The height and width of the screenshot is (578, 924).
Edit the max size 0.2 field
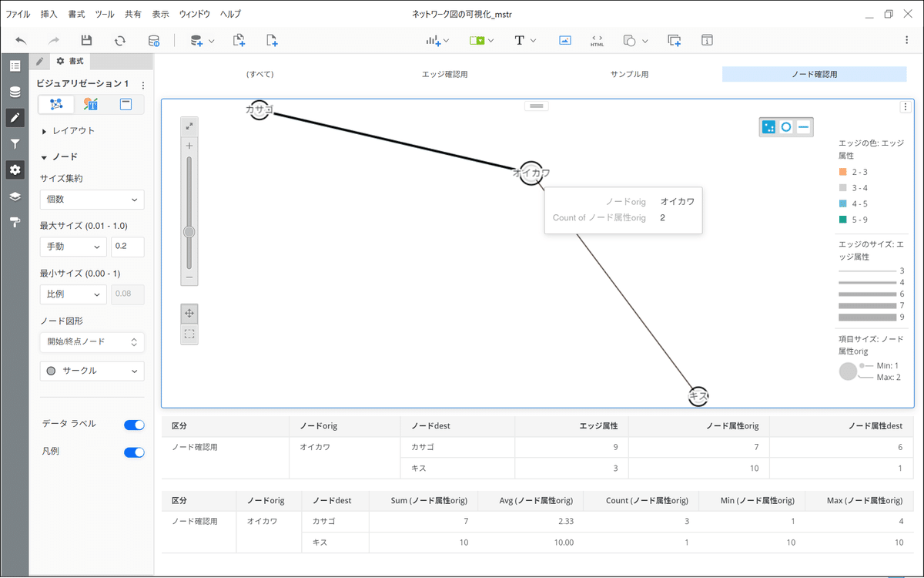tap(127, 247)
